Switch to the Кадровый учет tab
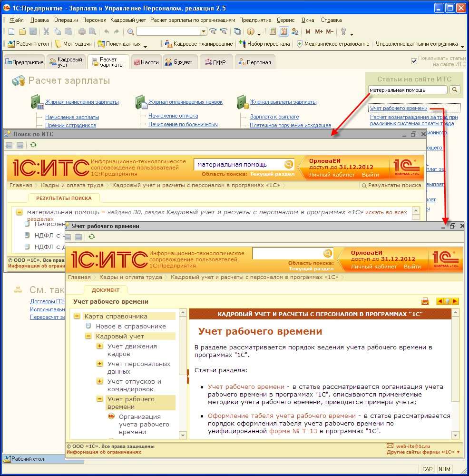 67,62
